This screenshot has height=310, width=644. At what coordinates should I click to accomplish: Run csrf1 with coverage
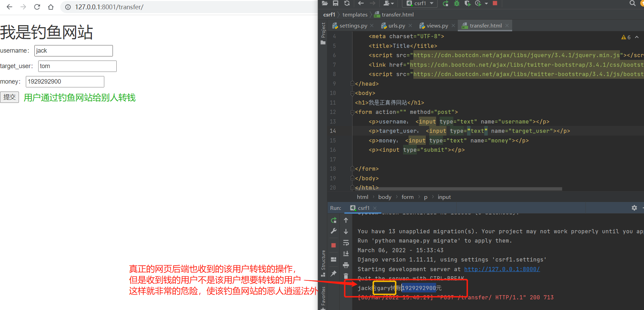(467, 3)
